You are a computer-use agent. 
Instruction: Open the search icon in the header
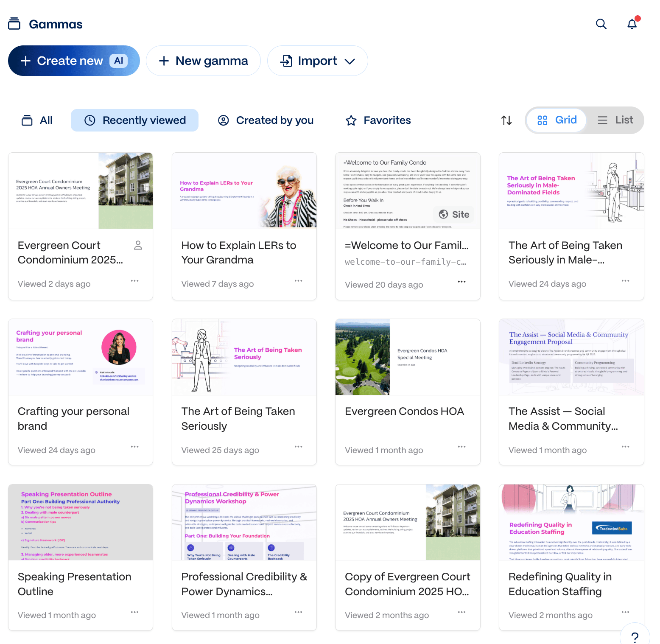(601, 24)
